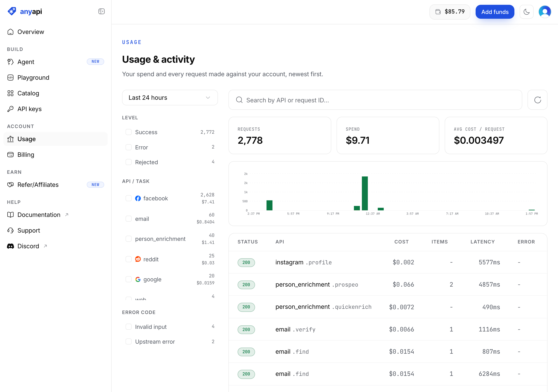Screen dimensions: 558x392
Task: Check the google API filter
Action: pyautogui.click(x=129, y=279)
